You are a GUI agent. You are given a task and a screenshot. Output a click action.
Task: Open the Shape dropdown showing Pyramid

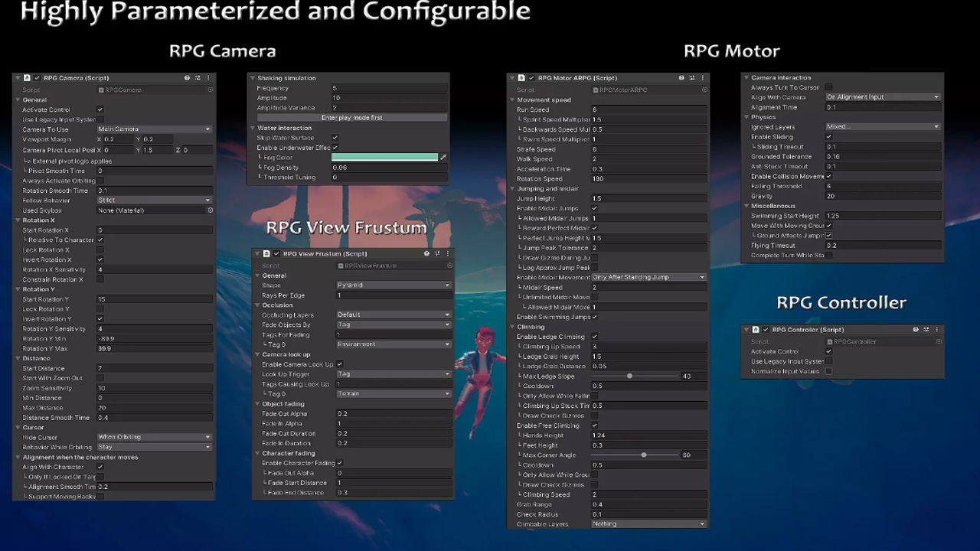tap(394, 285)
